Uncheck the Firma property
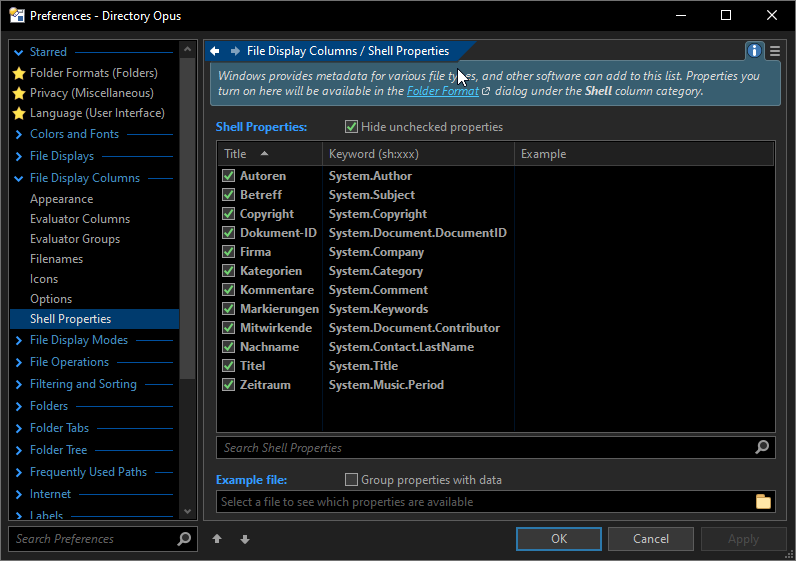This screenshot has width=796, height=561. [228, 252]
